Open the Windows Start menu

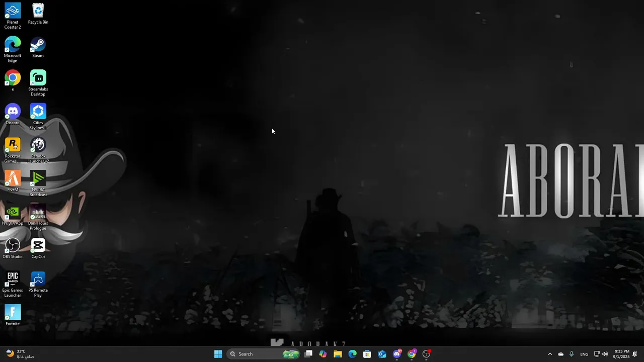pyautogui.click(x=218, y=354)
